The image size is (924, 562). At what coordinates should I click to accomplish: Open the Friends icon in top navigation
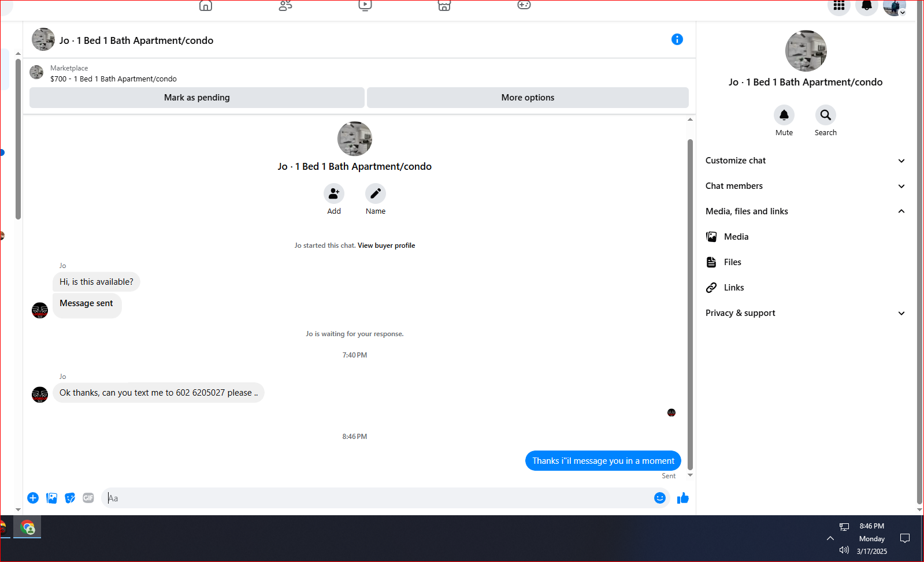[x=285, y=6]
